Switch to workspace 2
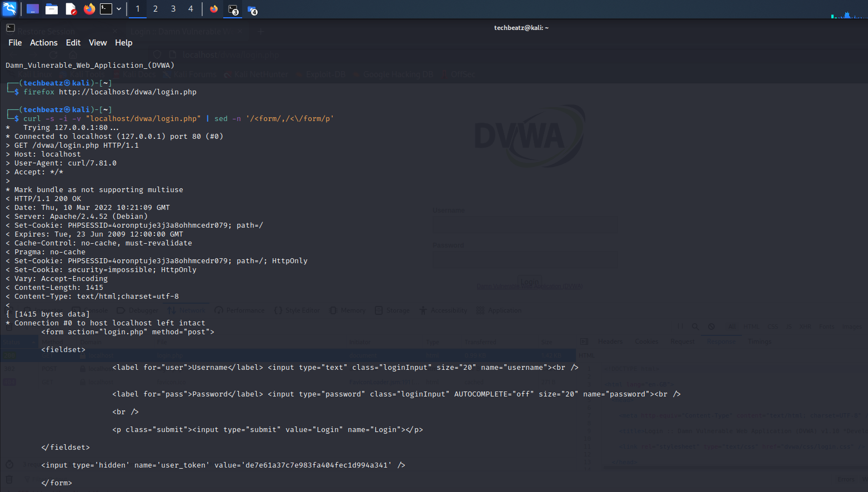Viewport: 868px width, 492px height. pos(155,9)
